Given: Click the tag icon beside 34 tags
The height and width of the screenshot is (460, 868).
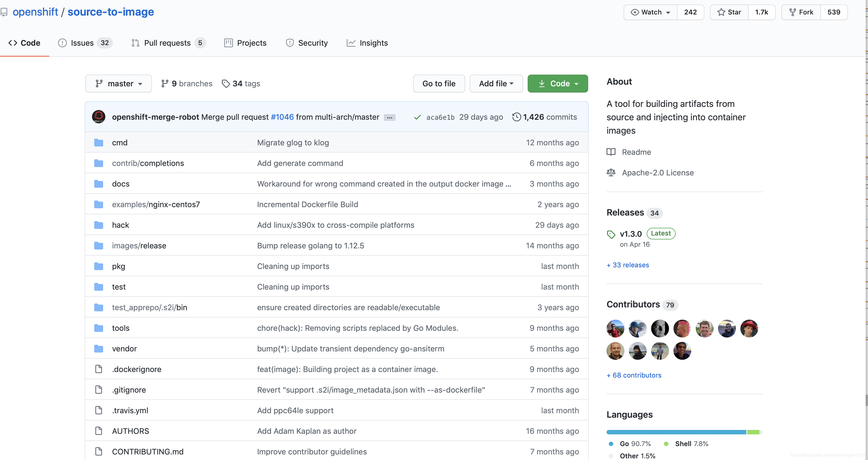Looking at the screenshot, I should coord(226,84).
